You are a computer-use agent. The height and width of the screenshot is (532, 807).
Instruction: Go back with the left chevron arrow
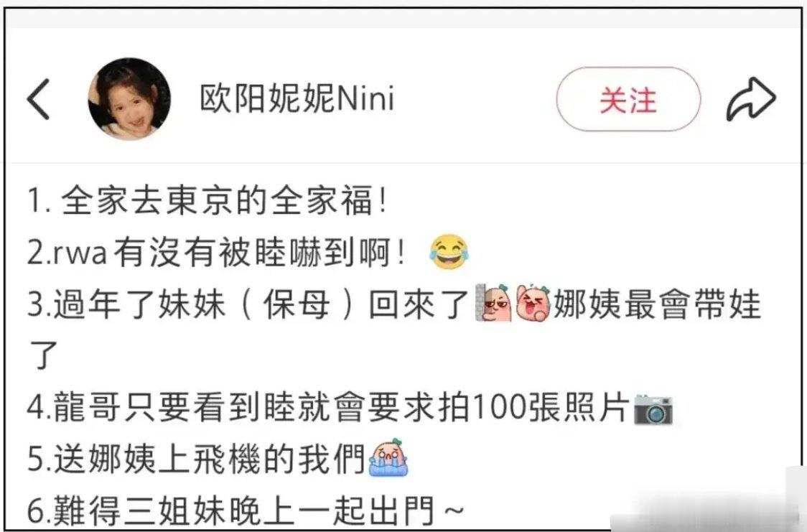point(38,99)
